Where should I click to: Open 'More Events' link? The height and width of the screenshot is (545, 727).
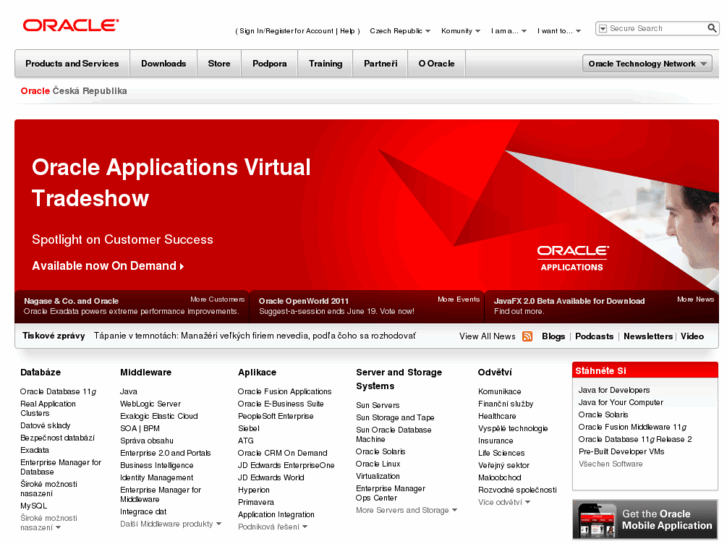pyautogui.click(x=459, y=300)
